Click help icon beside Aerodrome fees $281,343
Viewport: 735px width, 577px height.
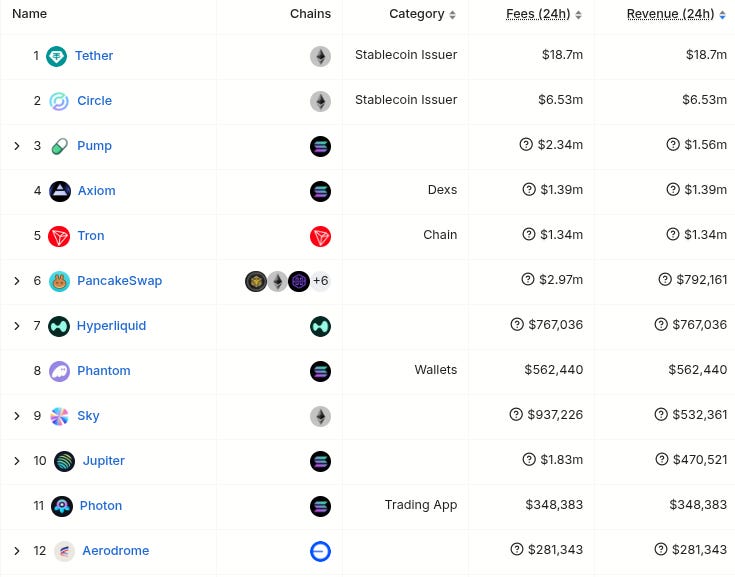click(517, 549)
